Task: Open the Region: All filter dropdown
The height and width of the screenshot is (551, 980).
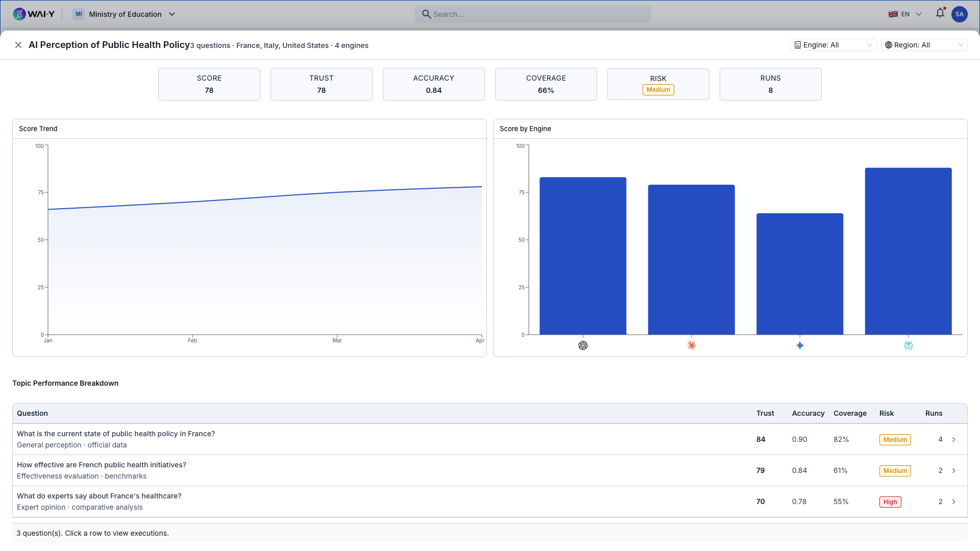Action: click(924, 45)
